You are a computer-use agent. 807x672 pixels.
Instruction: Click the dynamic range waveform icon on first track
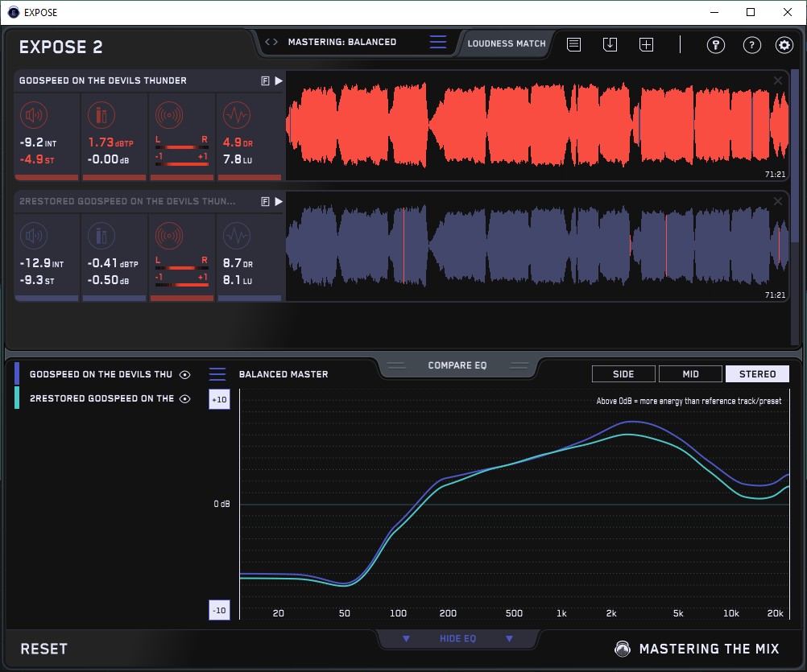point(237,114)
